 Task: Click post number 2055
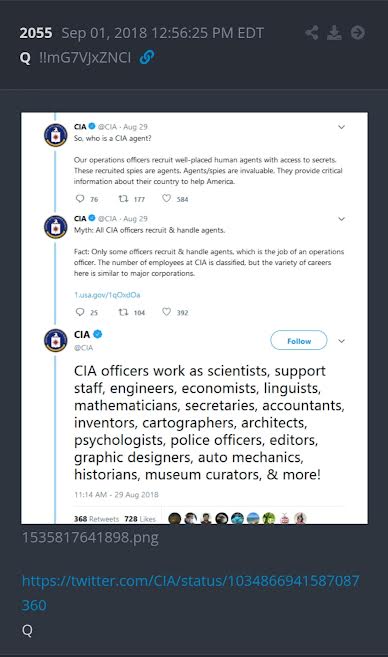point(36,33)
